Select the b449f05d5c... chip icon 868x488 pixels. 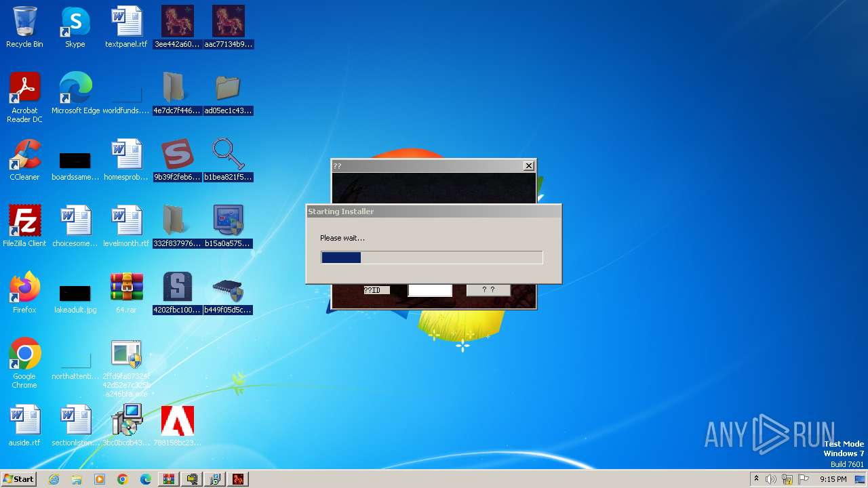pos(229,293)
